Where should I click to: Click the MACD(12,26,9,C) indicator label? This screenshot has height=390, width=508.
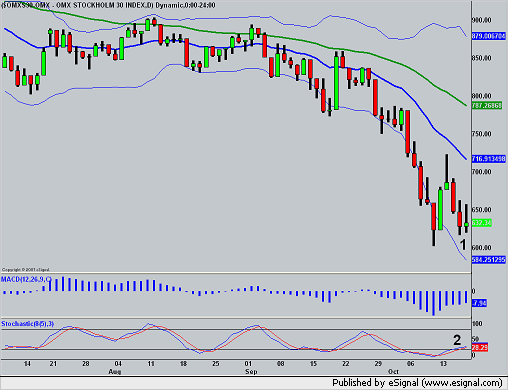26,279
